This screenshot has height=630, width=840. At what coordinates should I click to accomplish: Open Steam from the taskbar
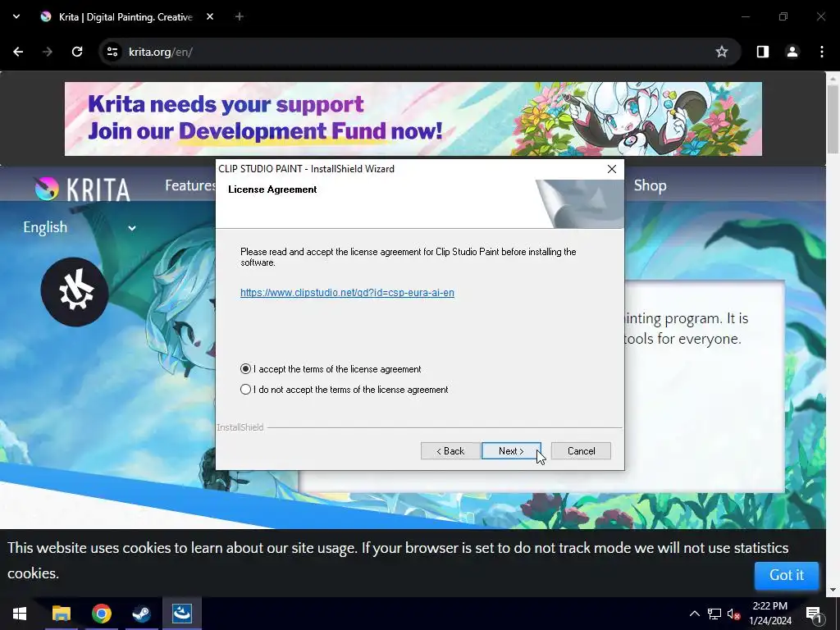pos(141,614)
